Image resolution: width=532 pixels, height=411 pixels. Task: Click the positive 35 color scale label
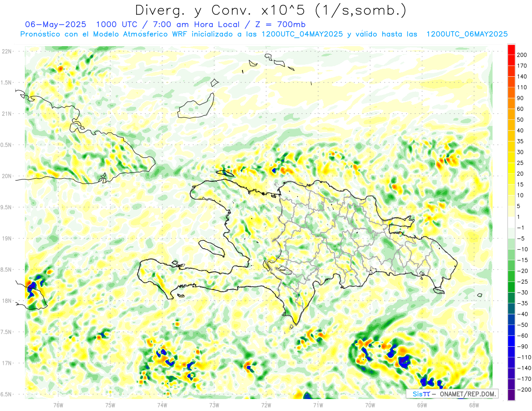tap(520, 141)
